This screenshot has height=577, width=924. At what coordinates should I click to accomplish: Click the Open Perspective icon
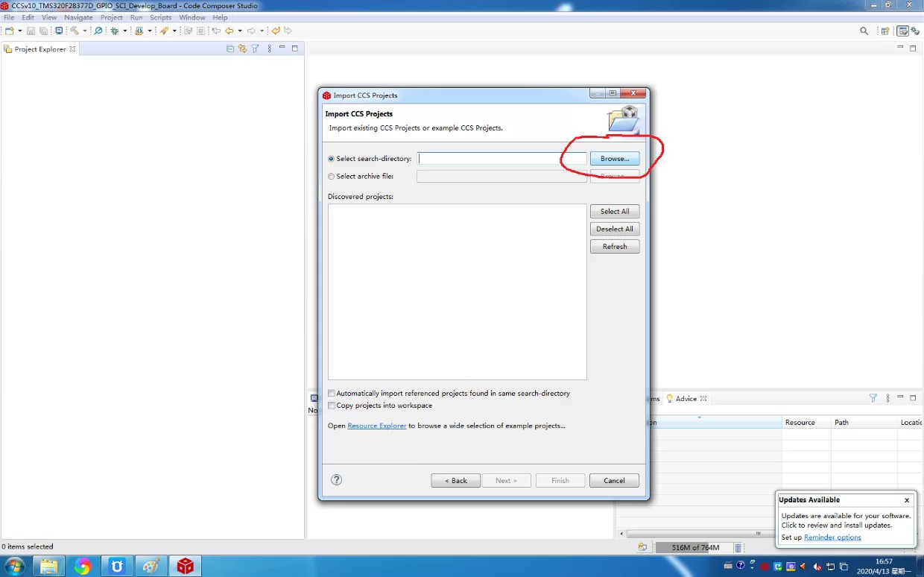pos(885,31)
